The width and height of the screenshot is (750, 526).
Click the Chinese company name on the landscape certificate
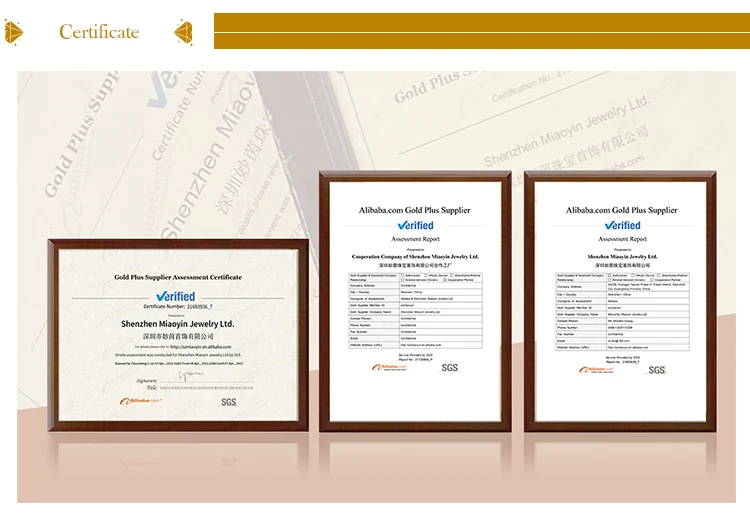pos(178,336)
